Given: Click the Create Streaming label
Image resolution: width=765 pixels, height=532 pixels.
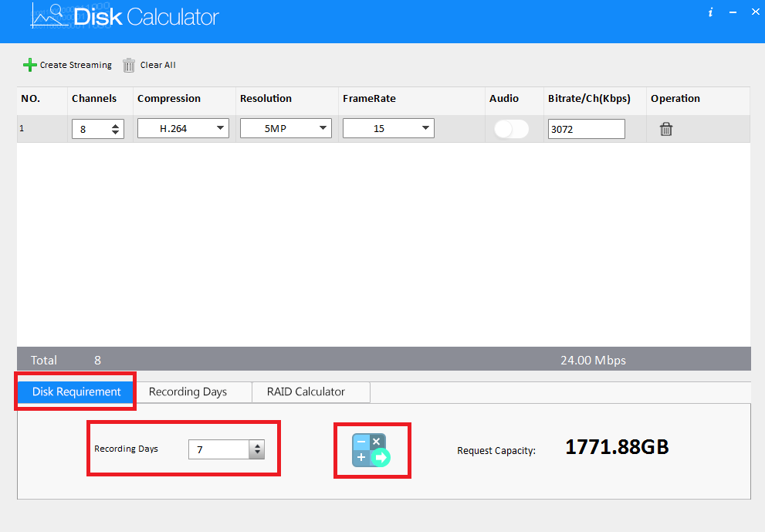Looking at the screenshot, I should (76, 65).
